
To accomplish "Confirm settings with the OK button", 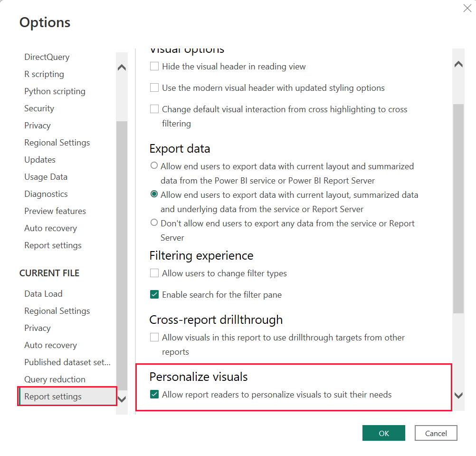I will 383,433.
